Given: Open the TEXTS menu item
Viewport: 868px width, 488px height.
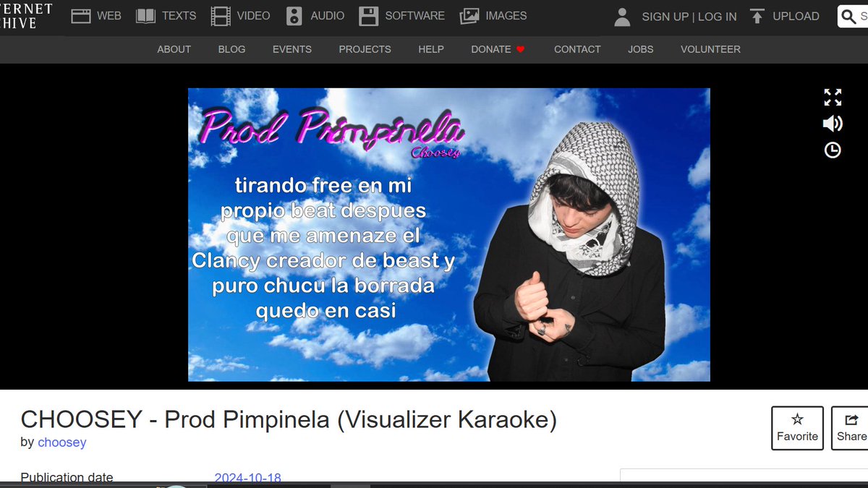Looking at the screenshot, I should (x=179, y=16).
